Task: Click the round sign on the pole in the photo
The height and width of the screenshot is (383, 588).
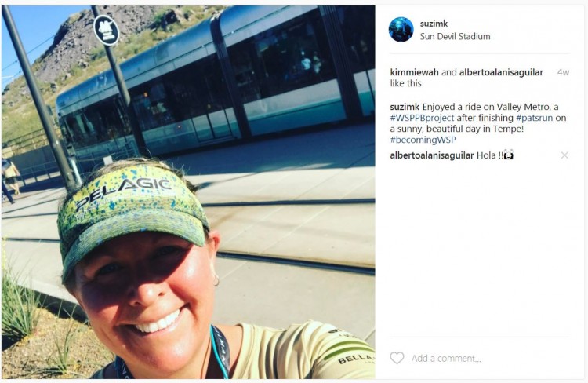Action: [106, 30]
